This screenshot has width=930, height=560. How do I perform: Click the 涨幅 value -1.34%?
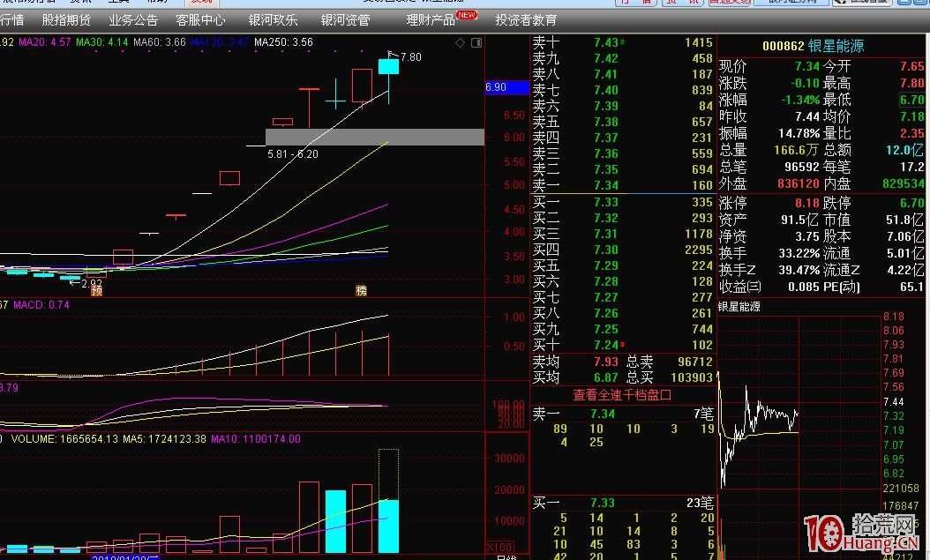tap(800, 100)
